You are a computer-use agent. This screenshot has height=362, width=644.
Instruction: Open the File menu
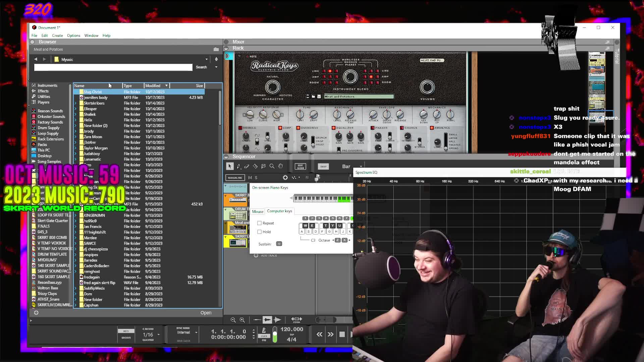34,36
